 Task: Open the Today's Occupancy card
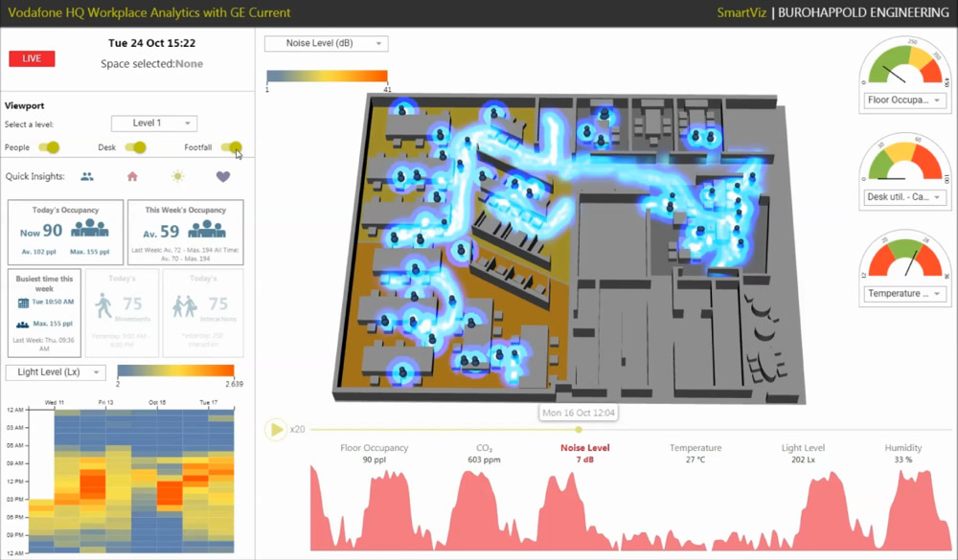65,232
